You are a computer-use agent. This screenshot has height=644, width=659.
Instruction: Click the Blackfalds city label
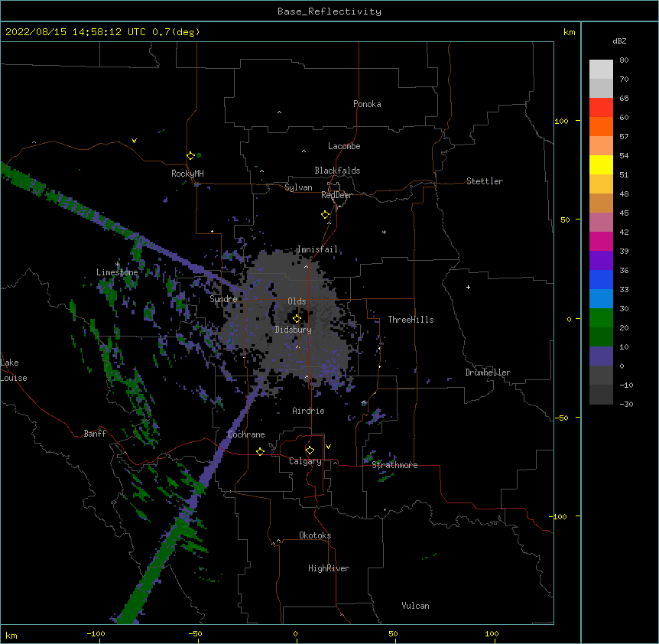pyautogui.click(x=337, y=171)
